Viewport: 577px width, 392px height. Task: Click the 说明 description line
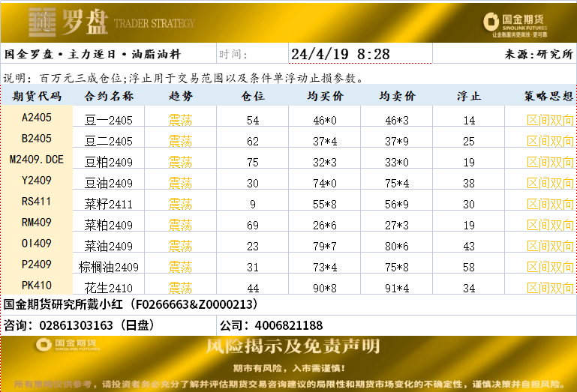(x=184, y=78)
